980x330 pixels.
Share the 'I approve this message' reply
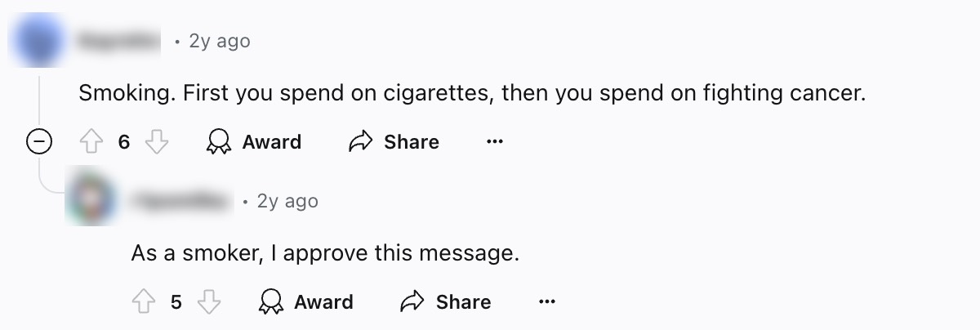446,302
